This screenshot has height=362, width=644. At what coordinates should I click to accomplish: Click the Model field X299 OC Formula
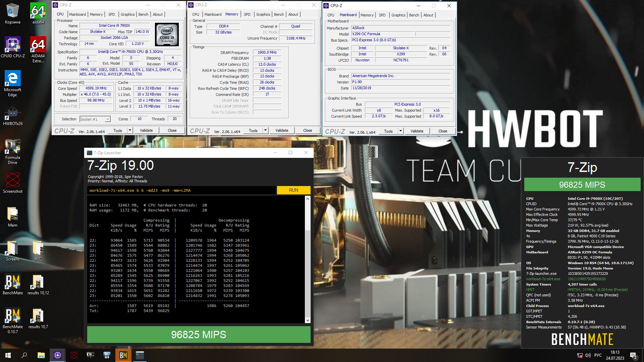click(383, 34)
